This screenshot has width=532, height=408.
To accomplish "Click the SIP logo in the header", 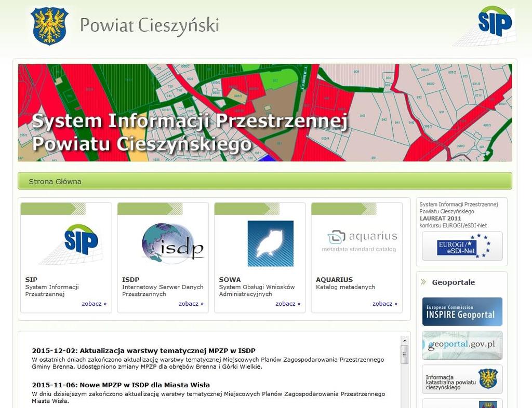I will pyautogui.click(x=485, y=26).
